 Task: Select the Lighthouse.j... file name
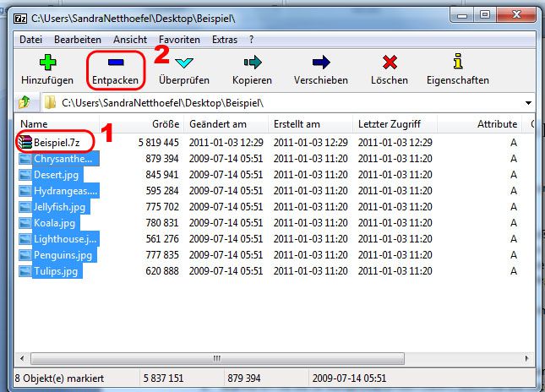(x=65, y=239)
